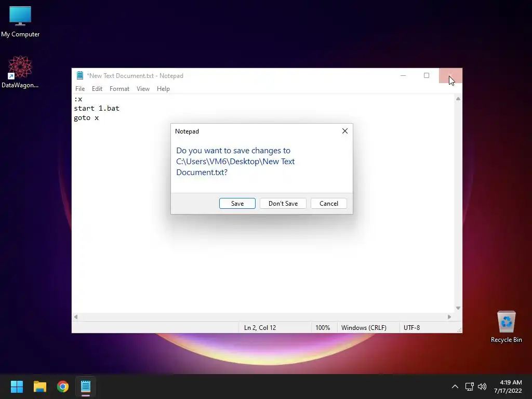
Task: Click the Notepad title bar icon
Action: (79, 75)
